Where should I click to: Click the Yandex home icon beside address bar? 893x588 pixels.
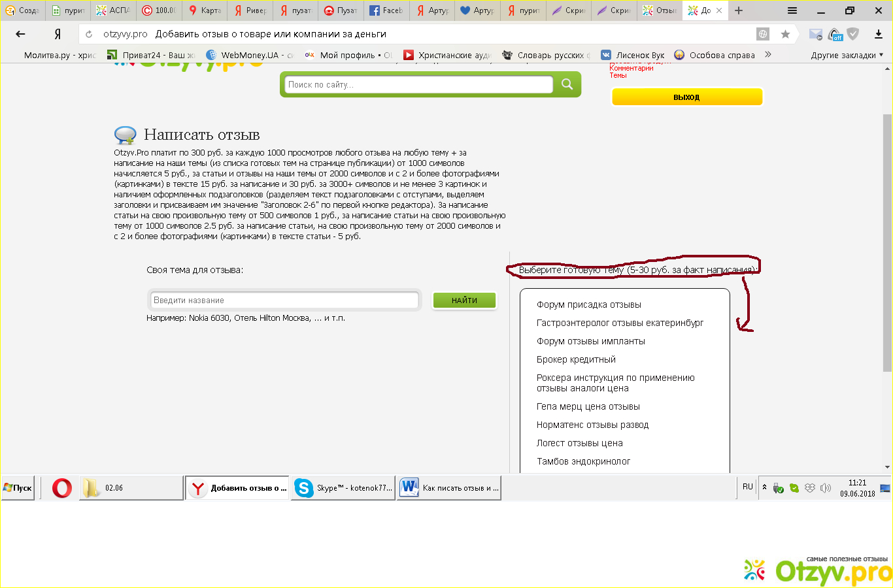coord(58,34)
